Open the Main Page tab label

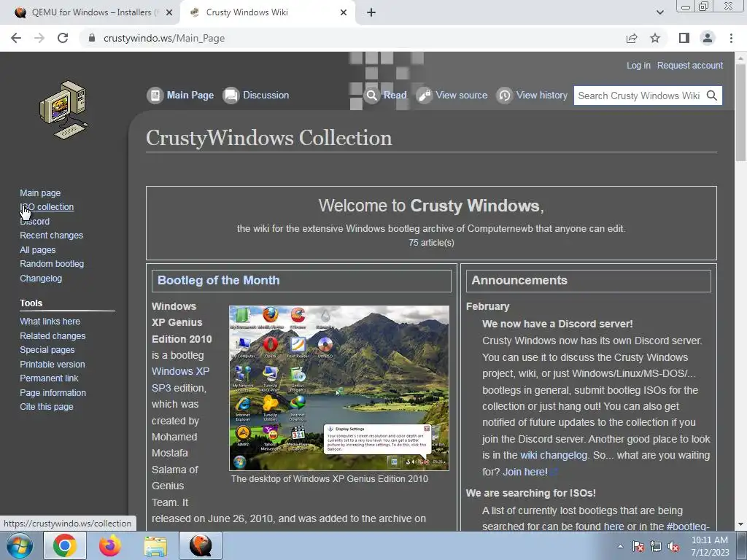190,96
